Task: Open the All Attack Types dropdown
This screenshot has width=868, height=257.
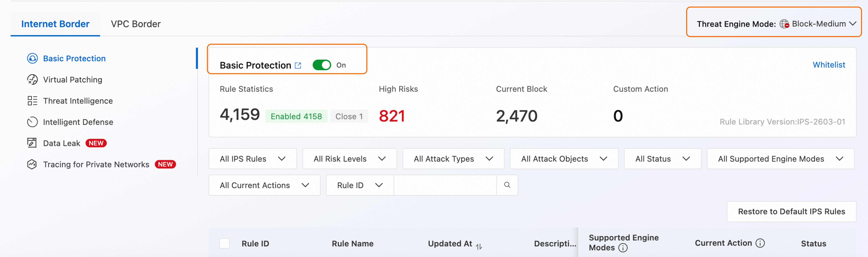Action: pyautogui.click(x=453, y=159)
